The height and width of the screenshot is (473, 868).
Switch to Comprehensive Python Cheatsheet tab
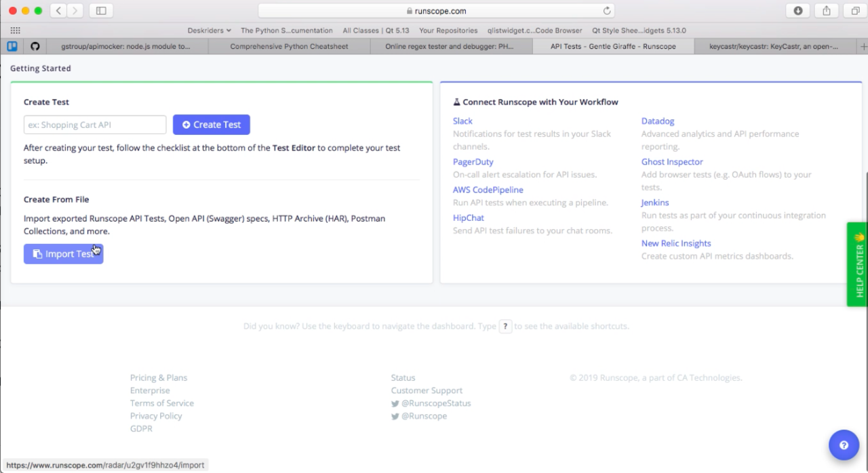[x=289, y=47]
